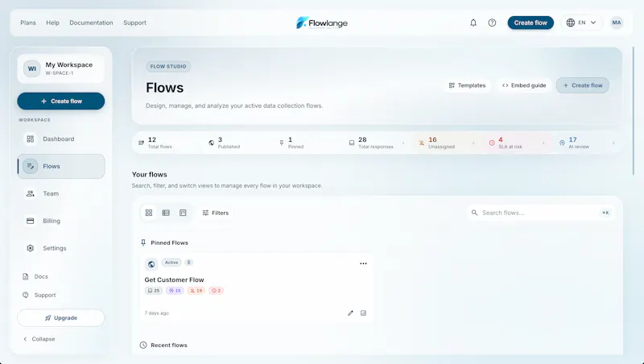Image resolution: width=644 pixels, height=364 pixels.
Task: Open the Embed guide
Action: pos(524,85)
